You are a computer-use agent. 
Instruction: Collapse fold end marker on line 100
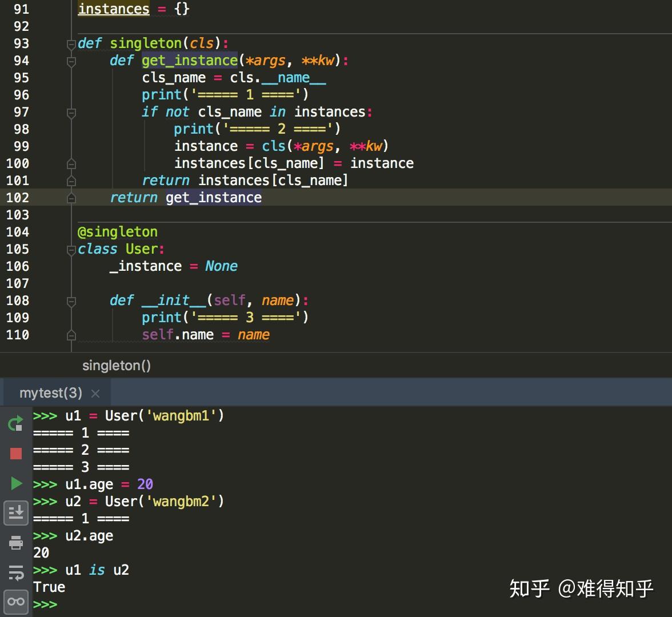coord(71,163)
